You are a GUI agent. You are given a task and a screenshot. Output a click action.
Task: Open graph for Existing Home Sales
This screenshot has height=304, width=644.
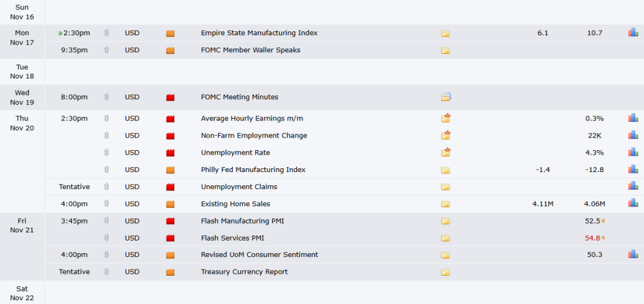click(x=633, y=203)
